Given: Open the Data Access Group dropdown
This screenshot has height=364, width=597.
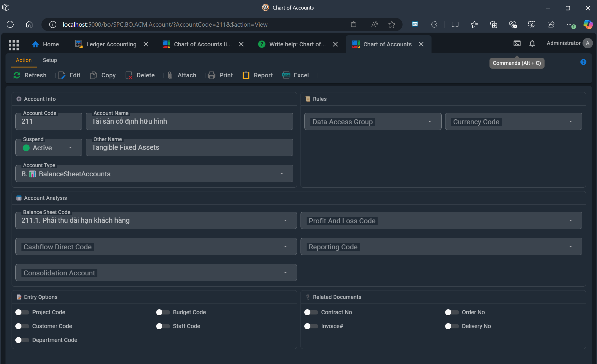Looking at the screenshot, I should [373, 122].
